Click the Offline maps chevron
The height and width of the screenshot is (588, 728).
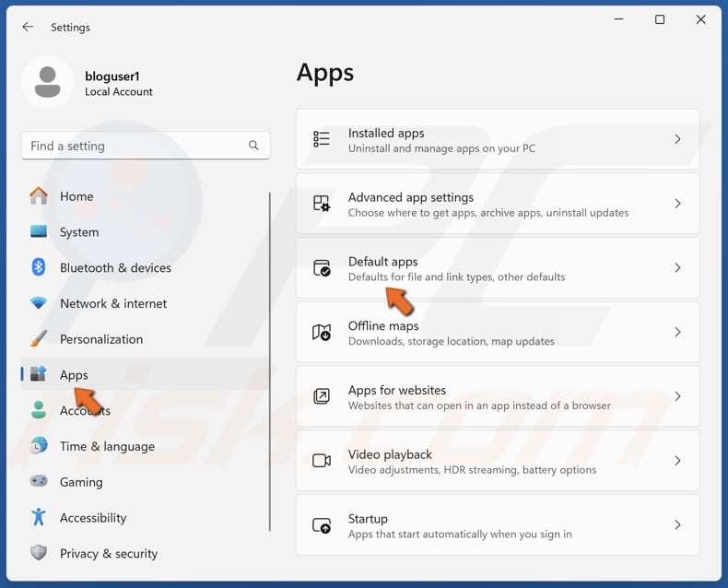[x=677, y=332]
